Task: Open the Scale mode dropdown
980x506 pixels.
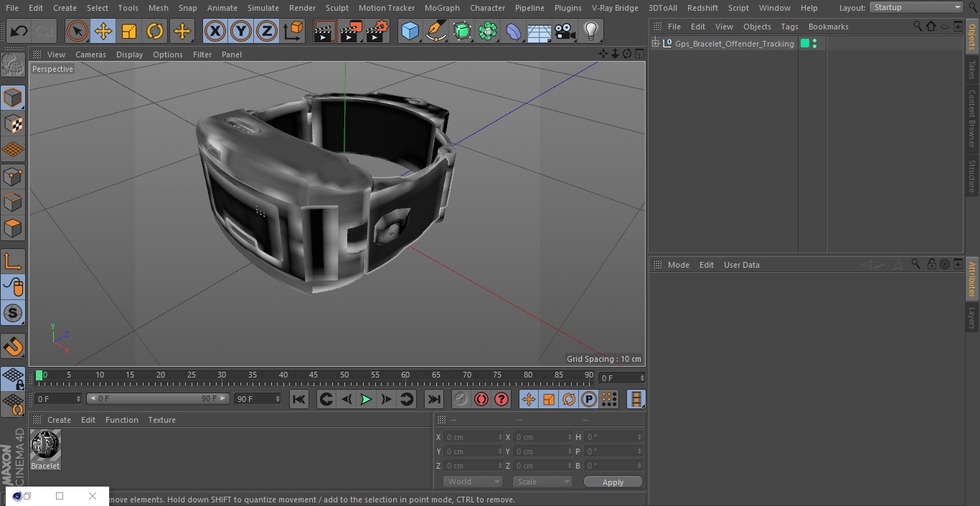Action: click(x=542, y=482)
